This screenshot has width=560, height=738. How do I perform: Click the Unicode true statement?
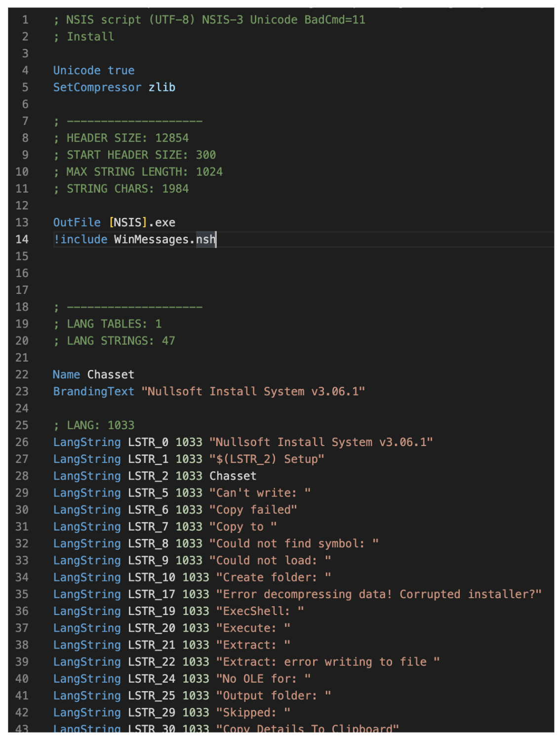[93, 71]
